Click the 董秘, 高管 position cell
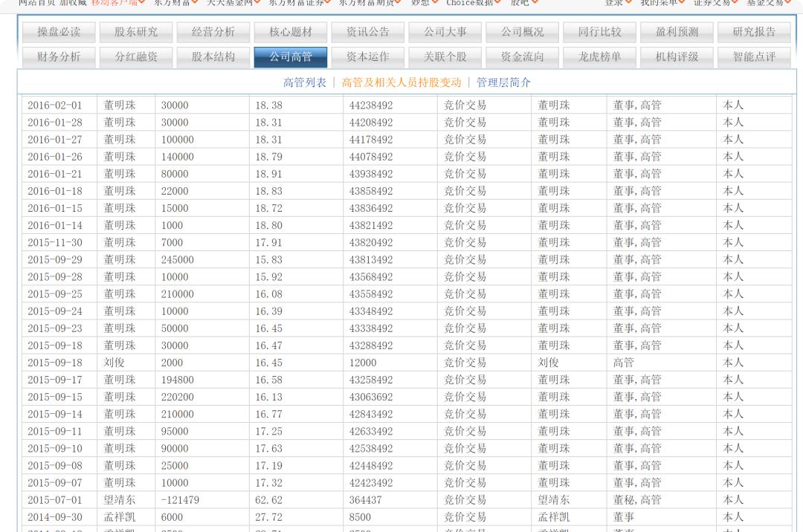Viewport: 803px width, 532px height. point(637,500)
